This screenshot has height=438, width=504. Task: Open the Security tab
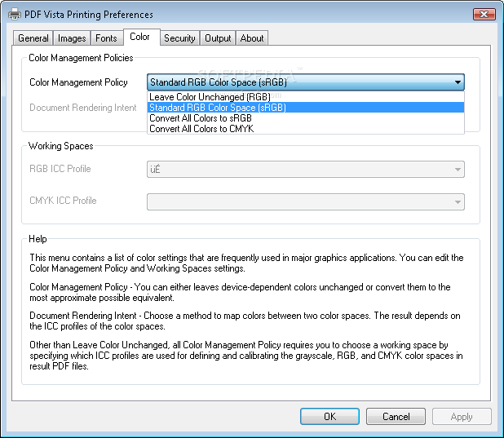(x=179, y=38)
